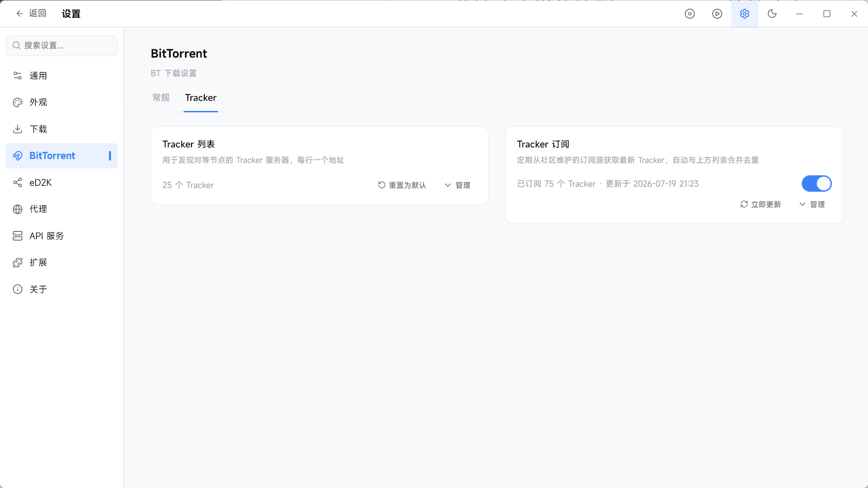Switch to dark mode with the moon icon
Image resolution: width=868 pixels, height=488 pixels.
772,14
